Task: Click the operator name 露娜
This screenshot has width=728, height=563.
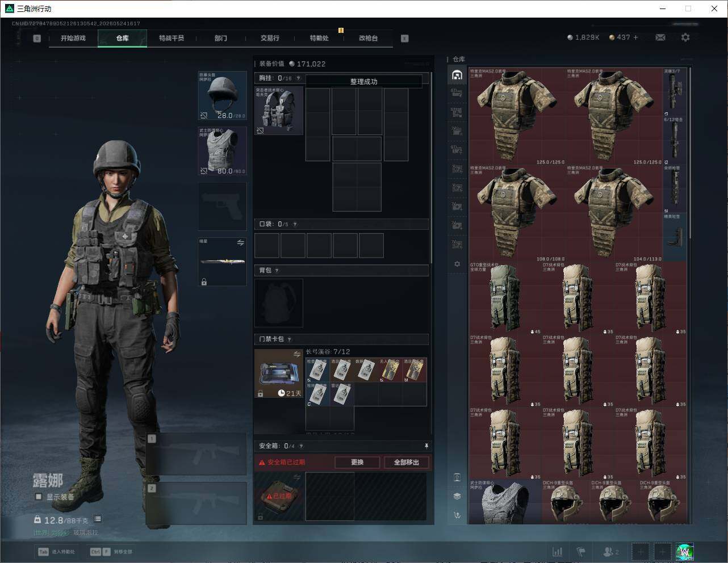Action: tap(48, 481)
